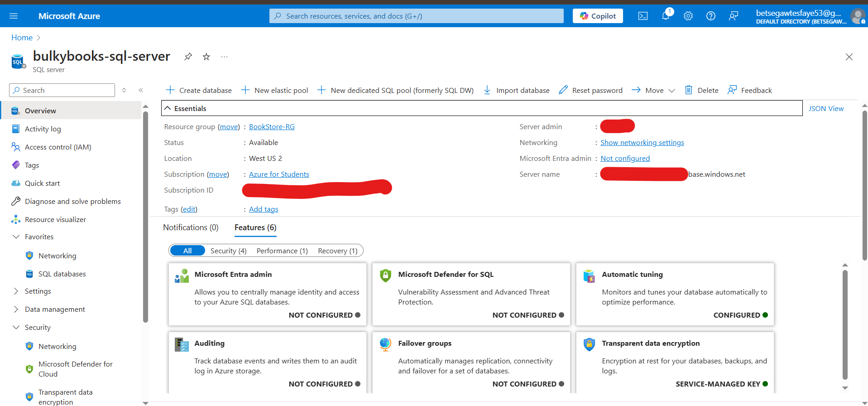
Task: Open Resource visualizer
Action: 55,219
